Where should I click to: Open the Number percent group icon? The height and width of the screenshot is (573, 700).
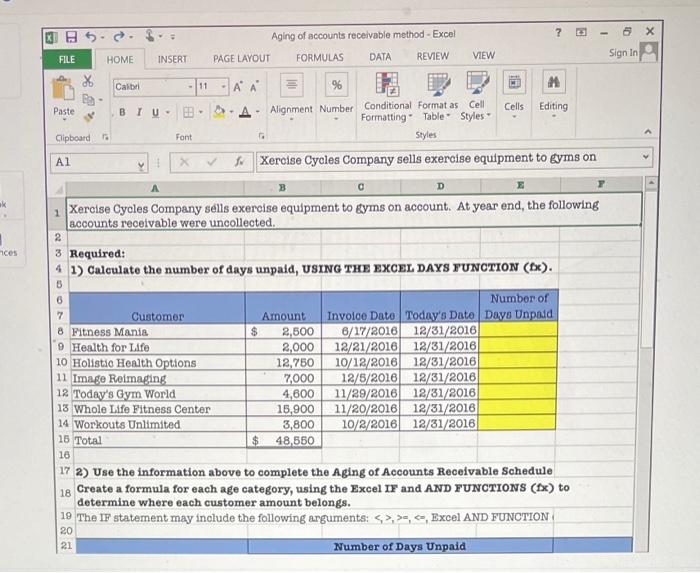336,84
